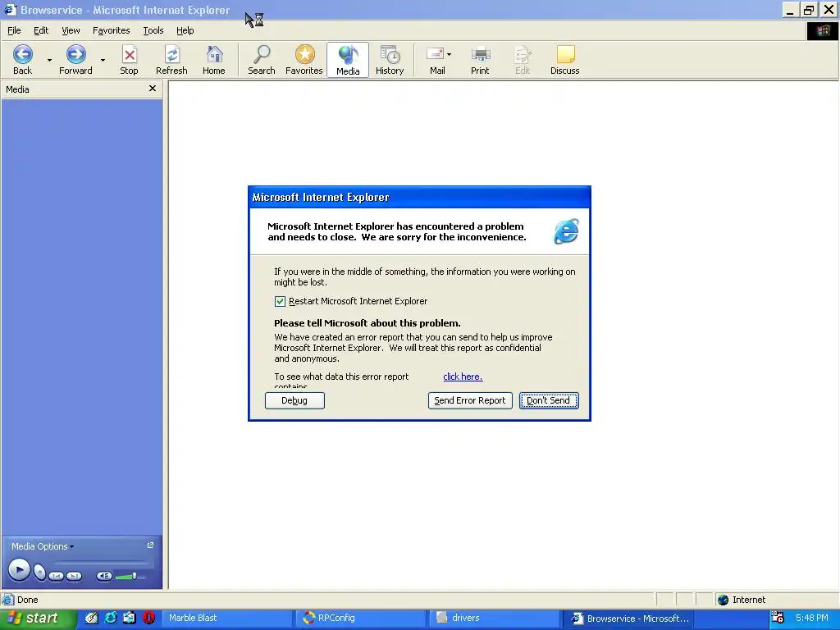
Task: Go back with the Back arrow icon
Action: 22,55
